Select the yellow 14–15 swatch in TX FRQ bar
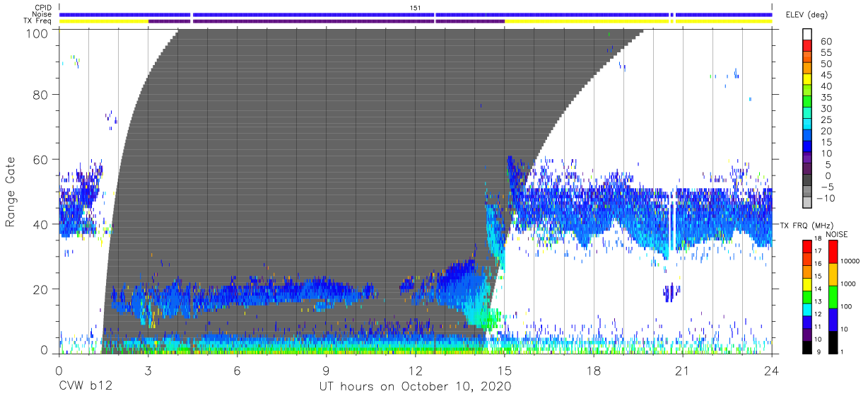This screenshot has width=868, height=401. [808, 284]
